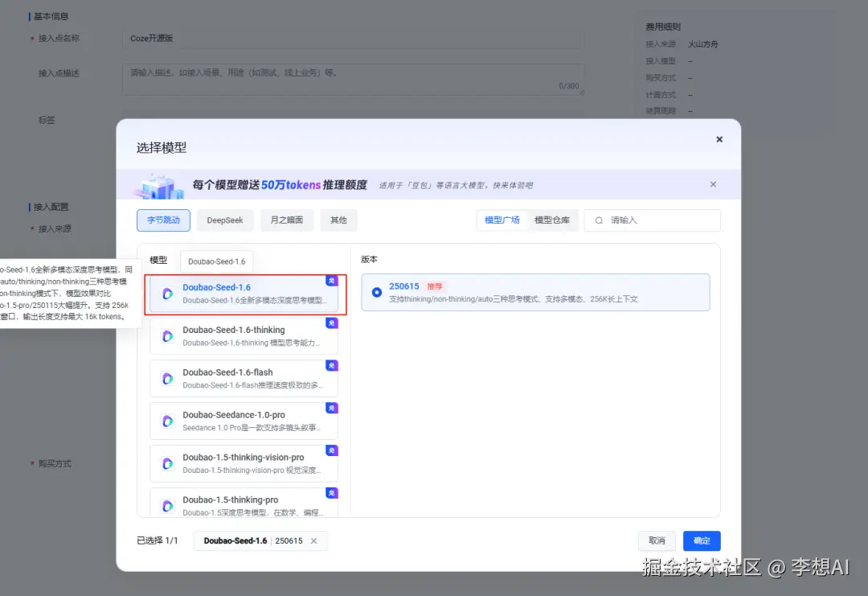The width and height of the screenshot is (868, 596).
Task: Switch to the 月之暗面 vendor tab
Action: [287, 220]
